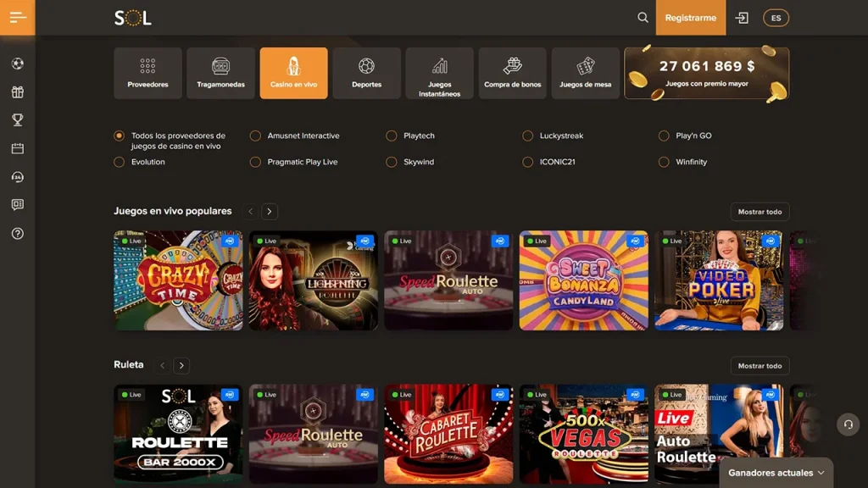This screenshot has width=868, height=488.
Task: Open Video Poker live thumbnail
Action: [x=719, y=280]
